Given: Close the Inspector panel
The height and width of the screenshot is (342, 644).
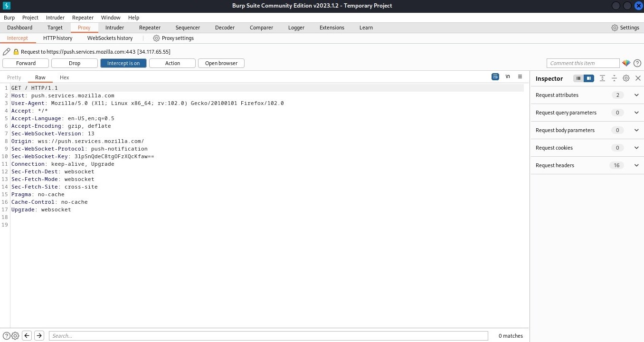Looking at the screenshot, I should tap(638, 78).
